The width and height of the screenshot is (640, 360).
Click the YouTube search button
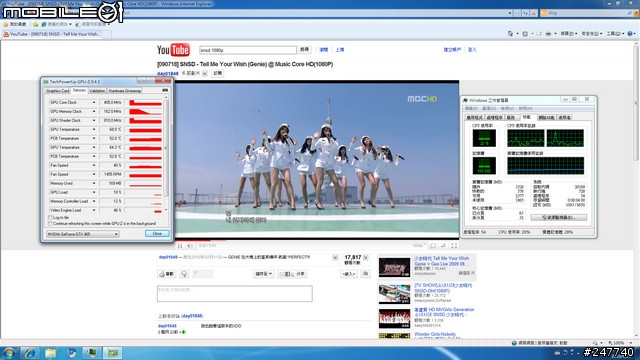(x=304, y=50)
